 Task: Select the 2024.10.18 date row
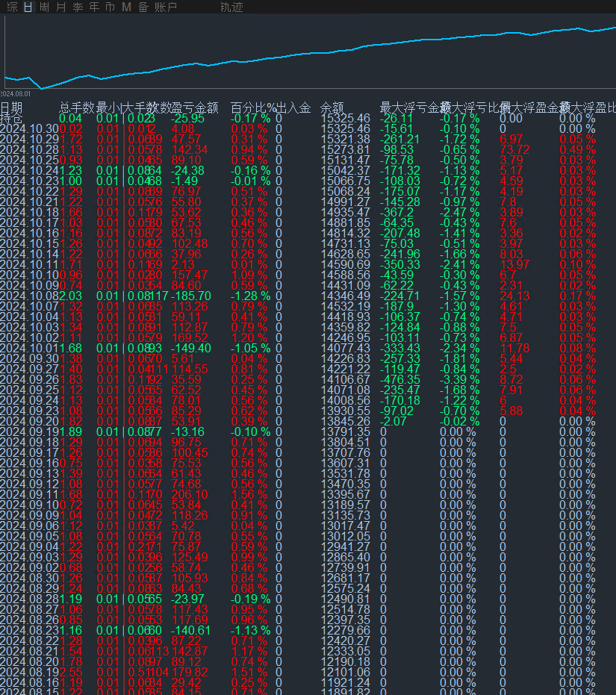click(x=308, y=212)
